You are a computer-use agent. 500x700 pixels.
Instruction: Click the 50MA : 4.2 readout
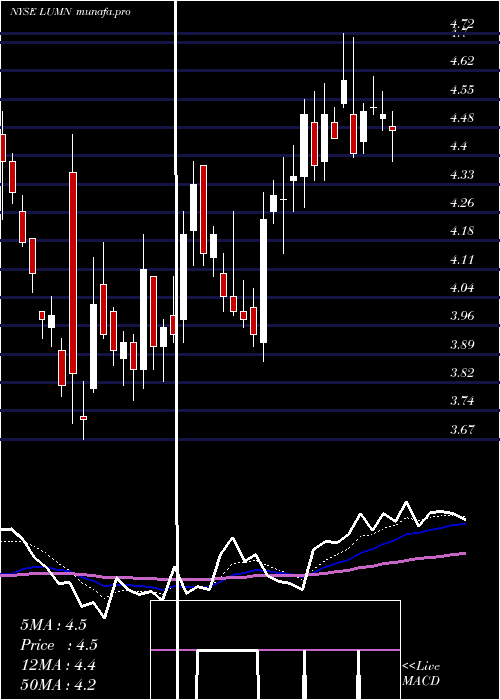pos(58,685)
